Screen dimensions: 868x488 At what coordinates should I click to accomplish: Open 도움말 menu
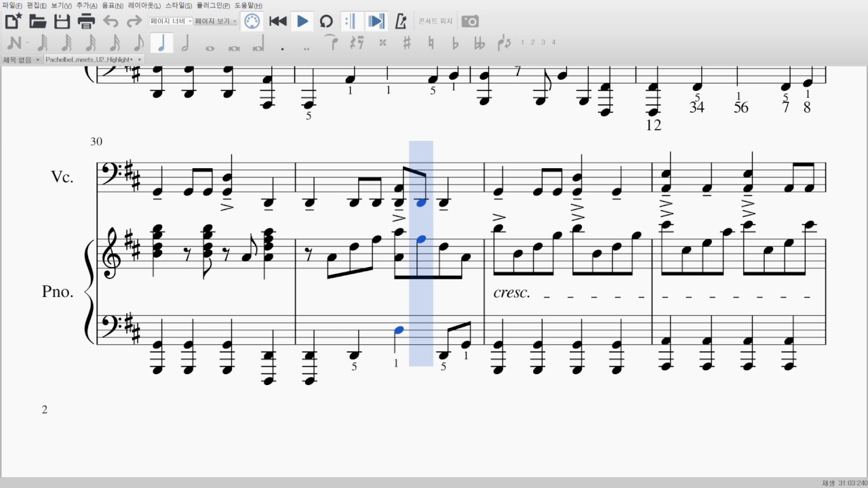click(x=249, y=5)
